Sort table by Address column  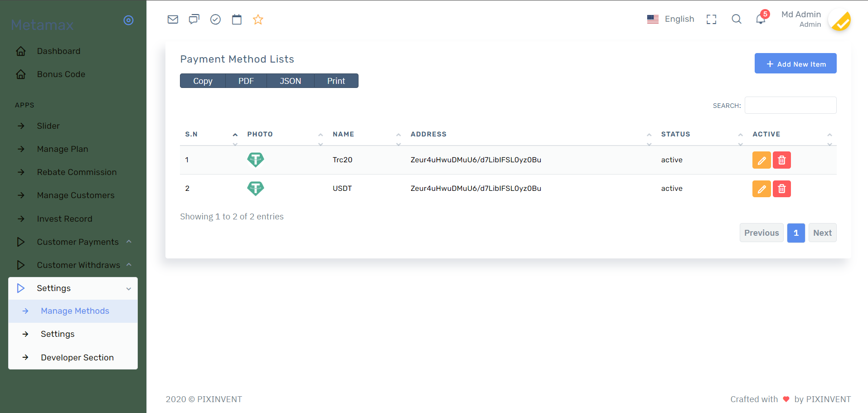(530, 134)
